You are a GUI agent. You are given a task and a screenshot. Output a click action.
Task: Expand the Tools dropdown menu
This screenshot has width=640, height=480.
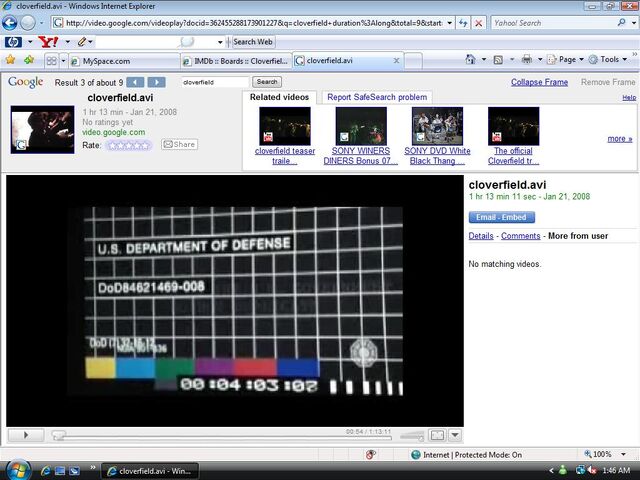(608, 60)
